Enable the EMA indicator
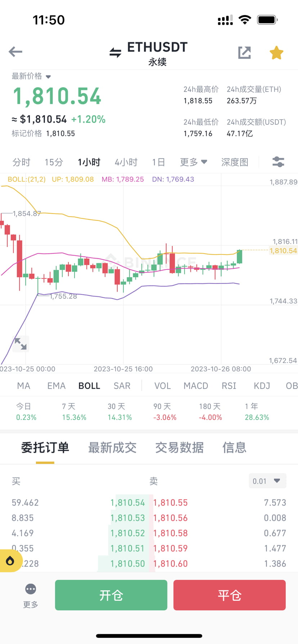298x644 pixels. 57,386
